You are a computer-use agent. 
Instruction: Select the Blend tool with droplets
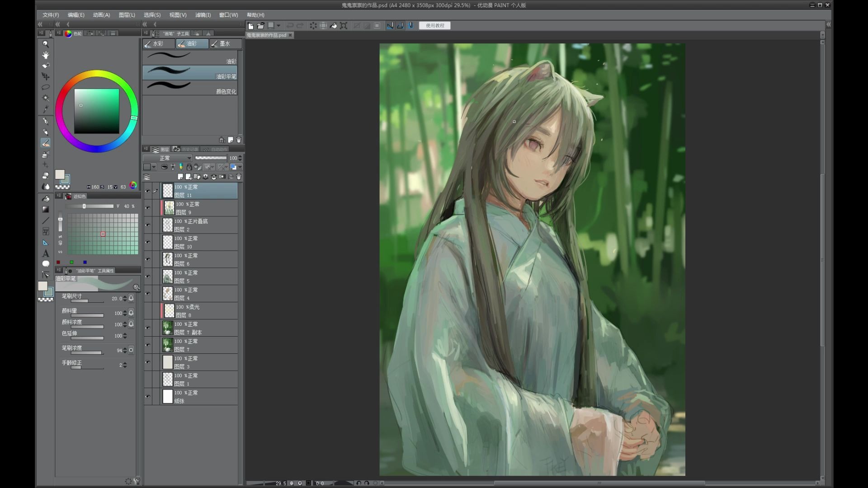tap(46, 186)
